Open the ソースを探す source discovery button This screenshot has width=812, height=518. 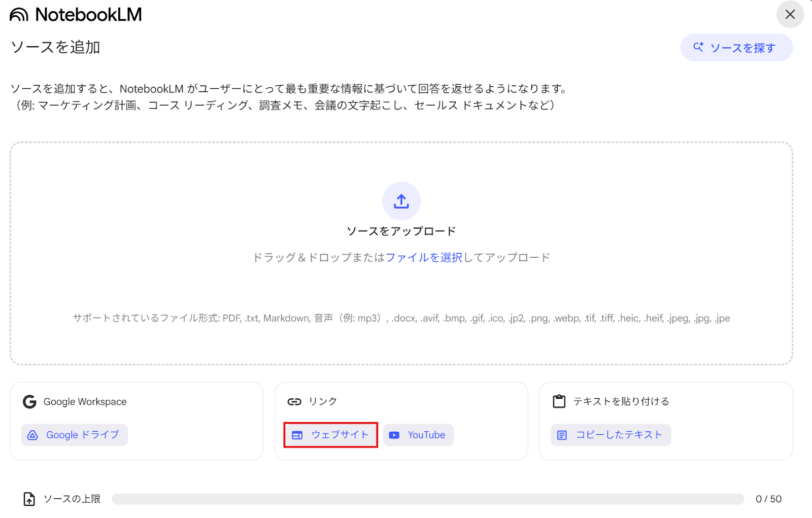coord(736,48)
